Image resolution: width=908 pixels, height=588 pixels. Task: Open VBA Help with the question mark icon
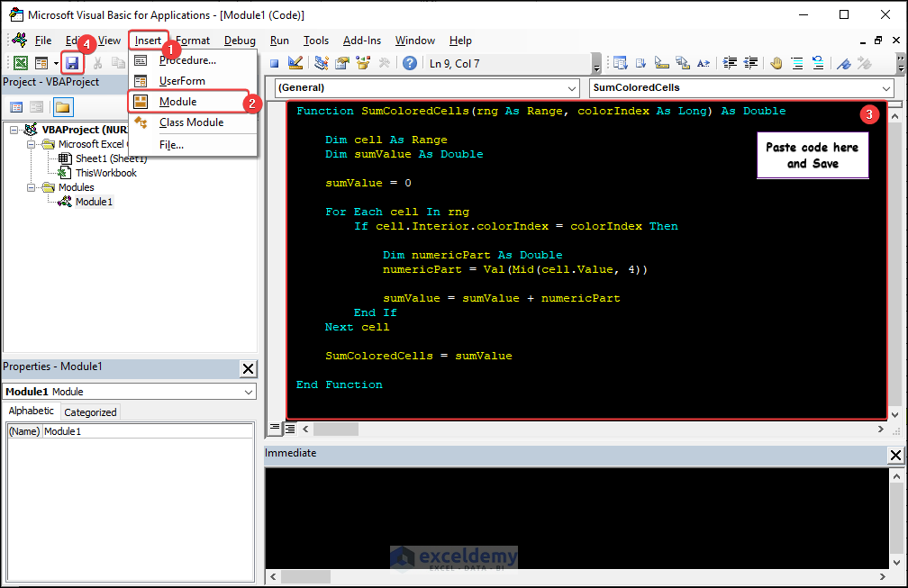point(410,63)
